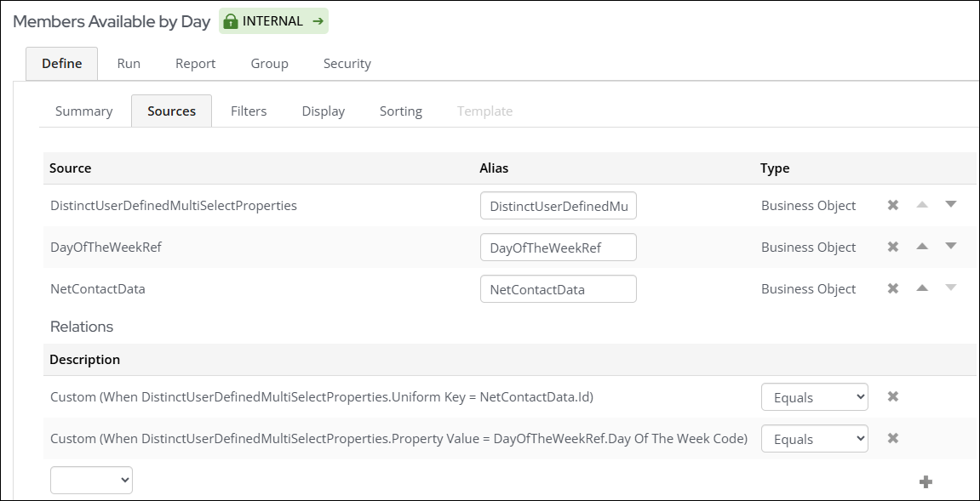Click the INTERNAL access badge

(x=273, y=21)
